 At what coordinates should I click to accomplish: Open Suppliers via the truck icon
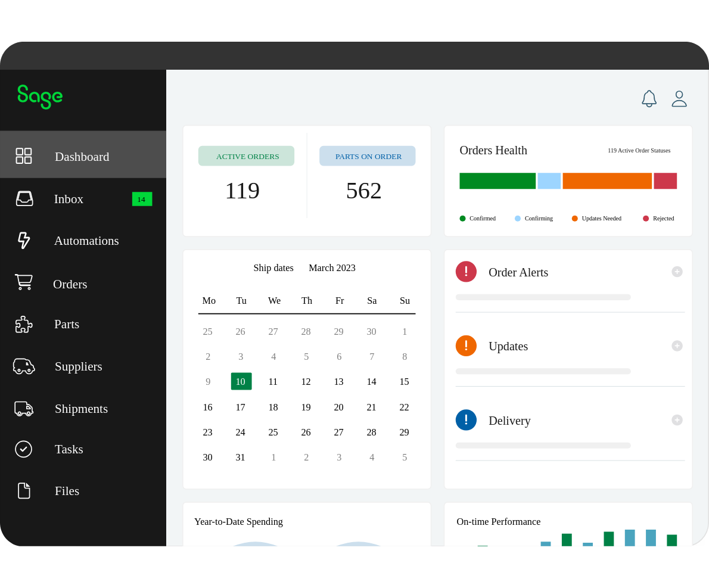click(24, 366)
